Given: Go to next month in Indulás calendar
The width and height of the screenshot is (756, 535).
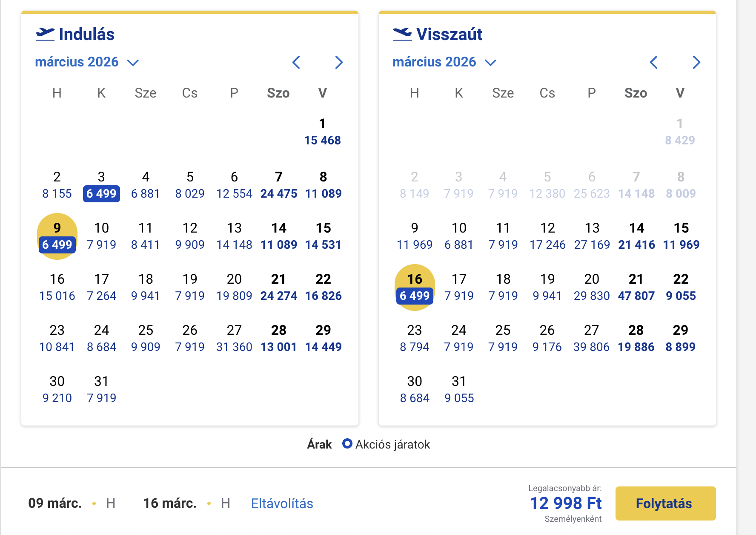Looking at the screenshot, I should pos(339,63).
